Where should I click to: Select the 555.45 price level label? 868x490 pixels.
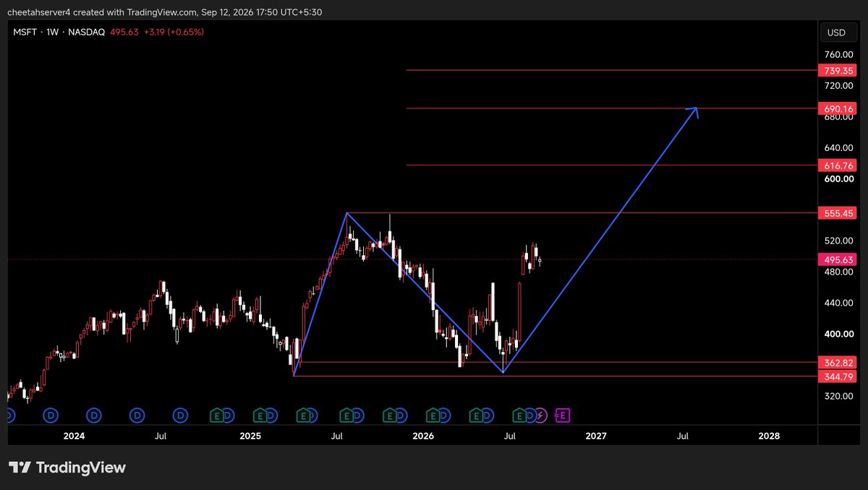pyautogui.click(x=839, y=213)
